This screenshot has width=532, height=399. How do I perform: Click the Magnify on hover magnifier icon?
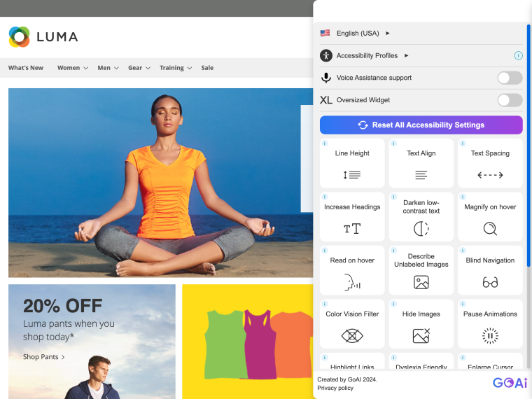point(490,229)
